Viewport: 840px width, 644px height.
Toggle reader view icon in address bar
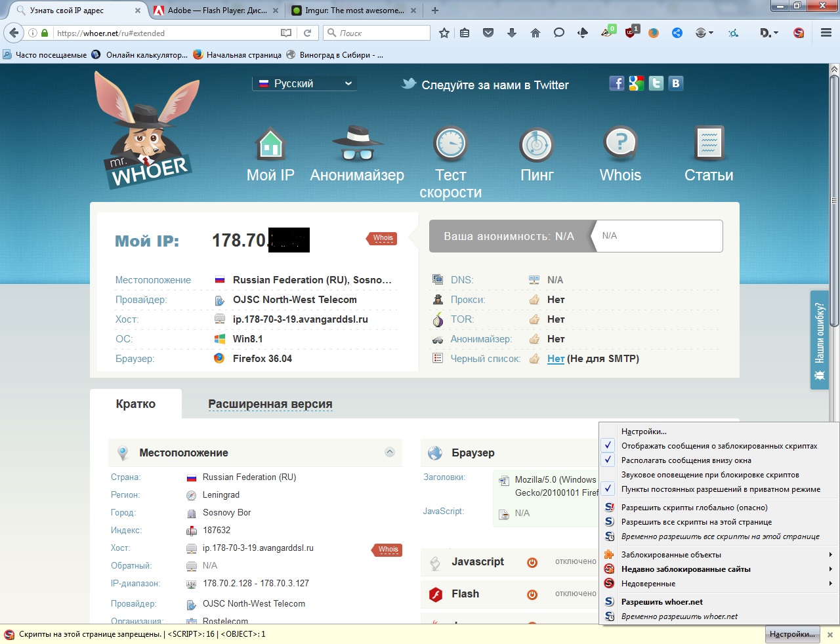click(x=286, y=33)
